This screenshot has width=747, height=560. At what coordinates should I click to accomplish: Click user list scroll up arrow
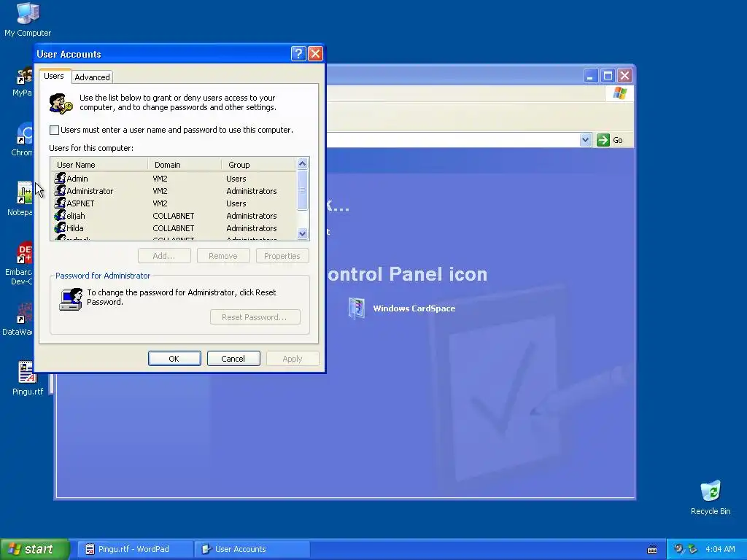click(302, 164)
